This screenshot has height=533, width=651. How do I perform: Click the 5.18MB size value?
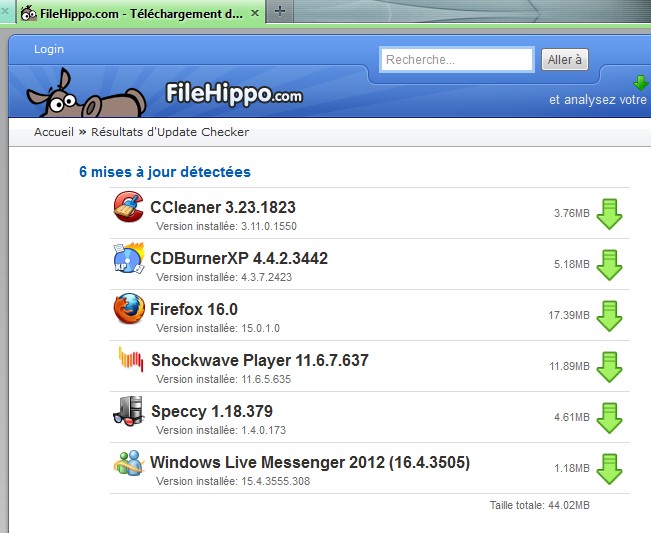(x=572, y=264)
